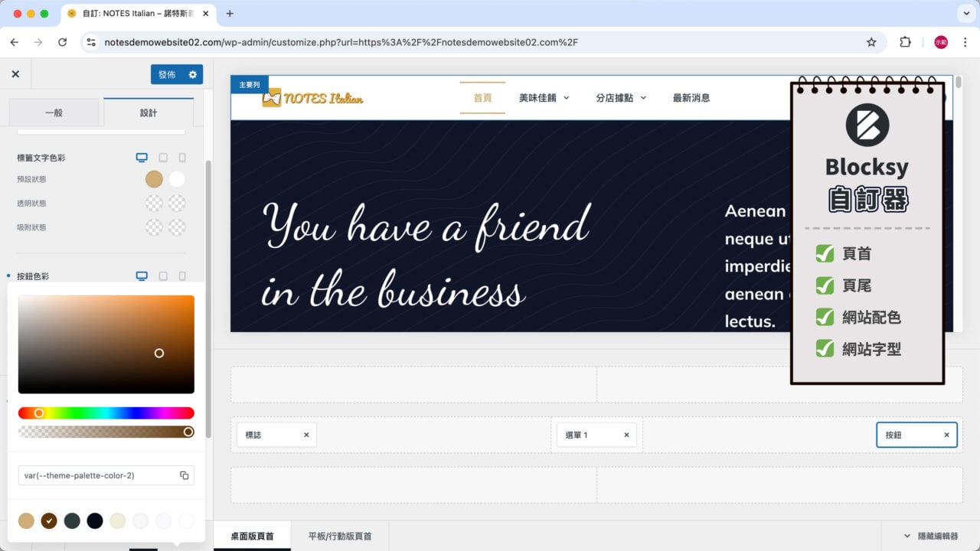Select tablet icon beside 按鈕色彩

162,275
